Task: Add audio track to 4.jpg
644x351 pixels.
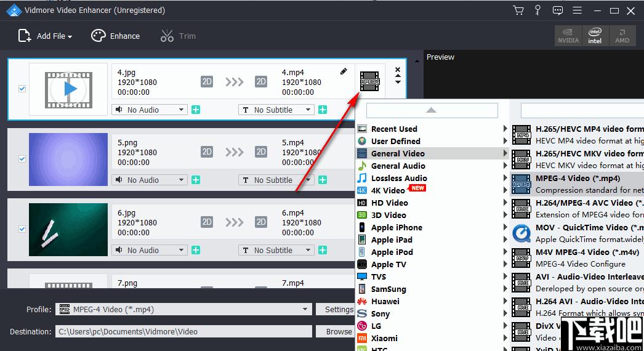Action: [x=196, y=110]
